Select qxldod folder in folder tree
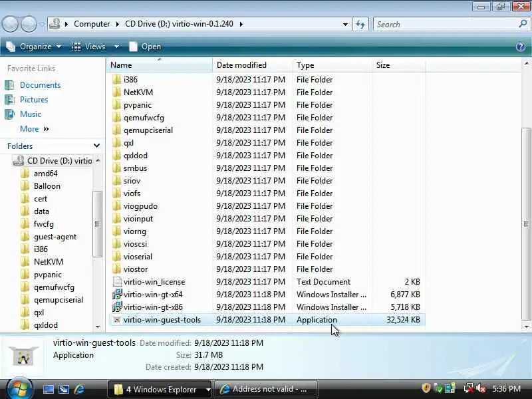The height and width of the screenshot is (399, 532). [46, 325]
